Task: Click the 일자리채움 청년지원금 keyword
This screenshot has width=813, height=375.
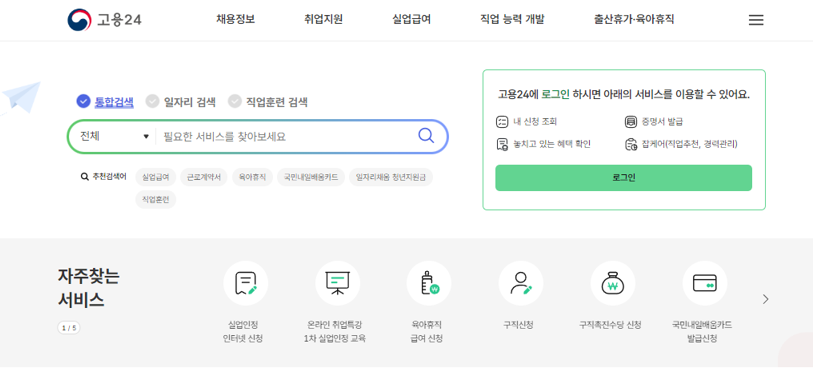Action: tap(391, 177)
